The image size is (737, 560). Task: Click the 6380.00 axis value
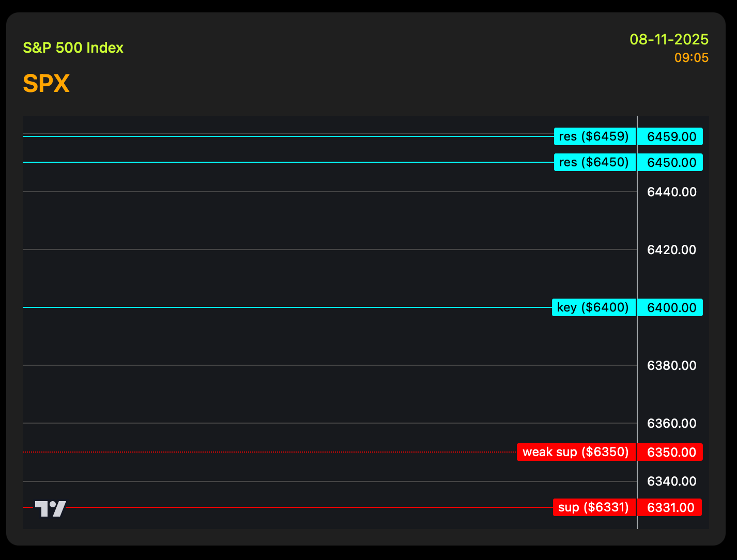click(x=672, y=366)
